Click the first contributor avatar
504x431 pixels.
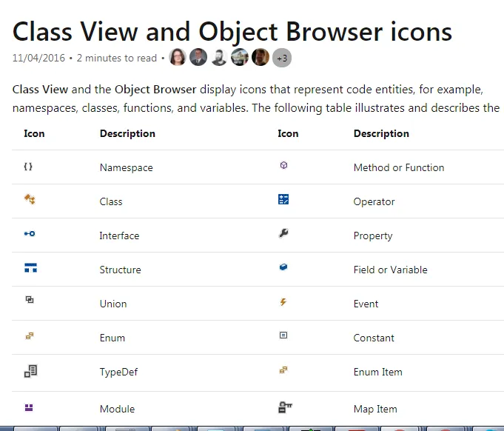(x=178, y=57)
